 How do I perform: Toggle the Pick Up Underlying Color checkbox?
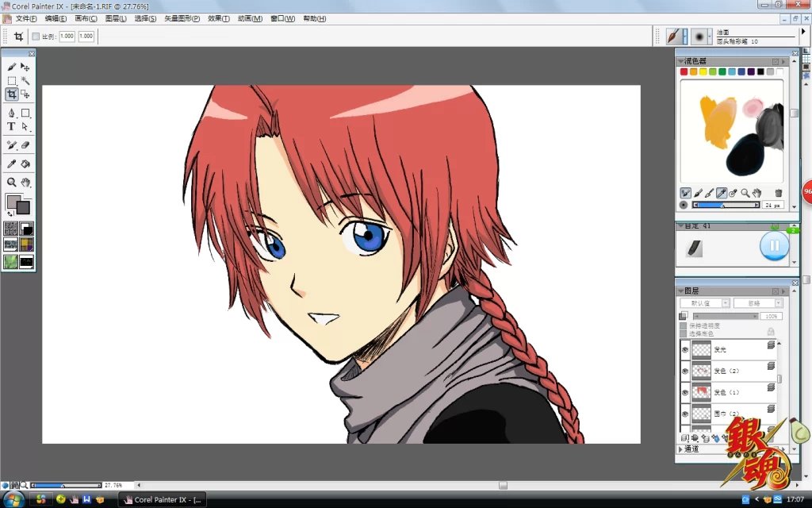tap(683, 333)
